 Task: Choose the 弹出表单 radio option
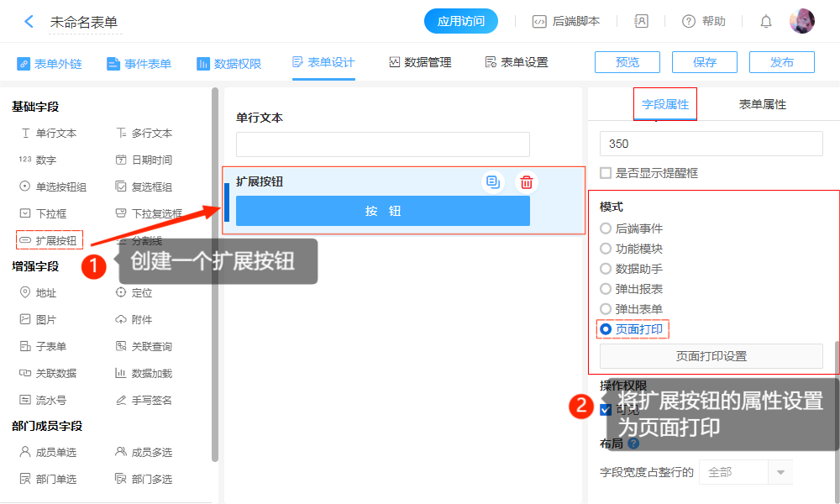click(x=606, y=309)
